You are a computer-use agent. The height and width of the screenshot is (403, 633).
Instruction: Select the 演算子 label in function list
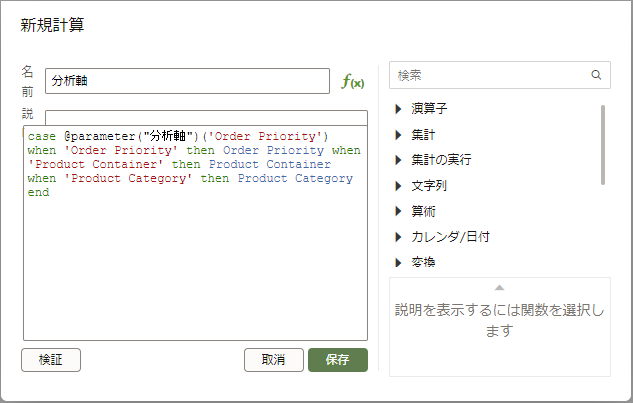tap(429, 109)
